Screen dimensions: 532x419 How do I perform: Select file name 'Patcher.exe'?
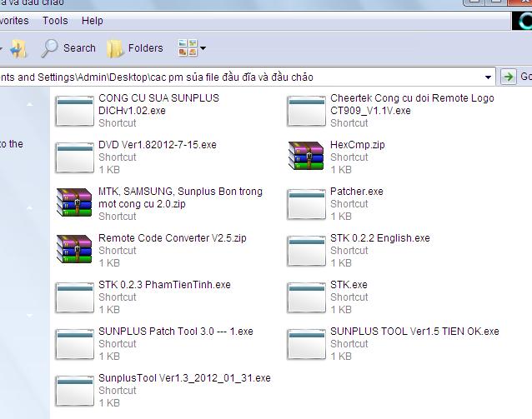(357, 192)
